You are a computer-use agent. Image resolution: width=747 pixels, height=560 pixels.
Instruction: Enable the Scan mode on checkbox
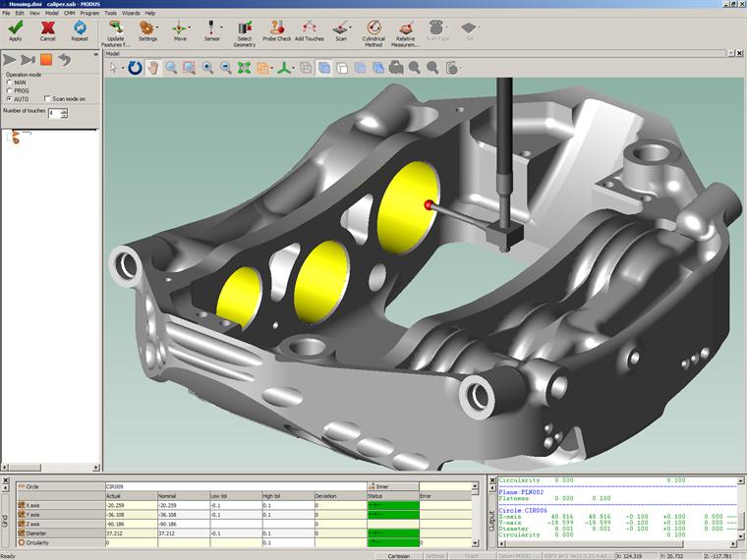46,99
